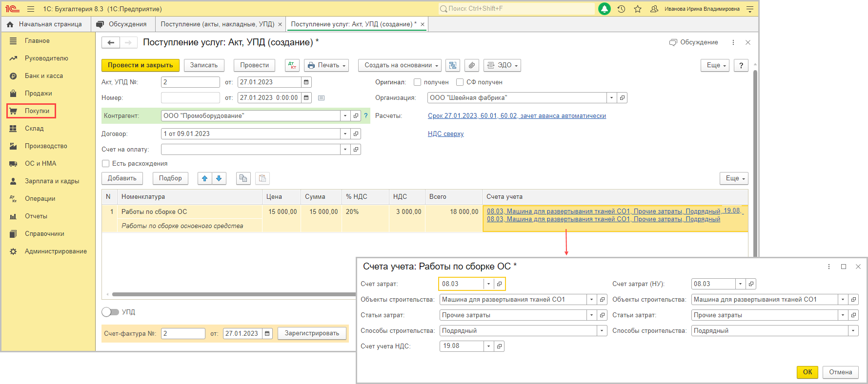This screenshot has width=868, height=384.
Task: Click the Зарегистрировать invoice button
Action: coord(312,334)
